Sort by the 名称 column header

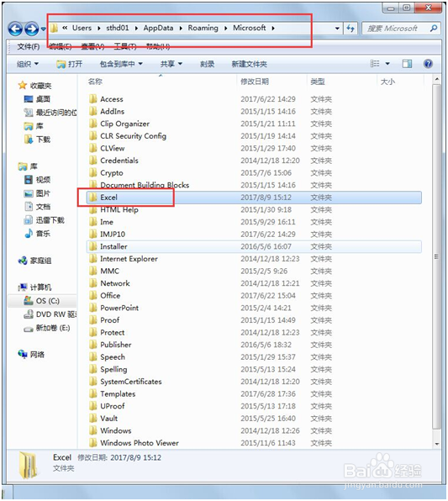95,82
